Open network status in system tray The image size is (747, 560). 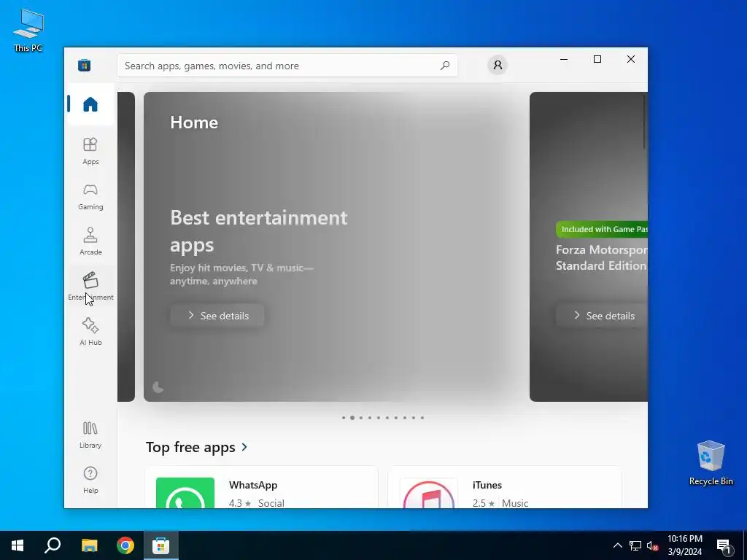tap(635, 545)
